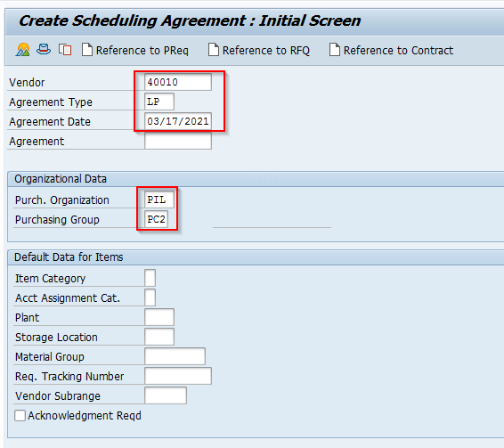Select the Purchasing Group field PC2
This screenshot has width=504, height=448.
point(156,219)
